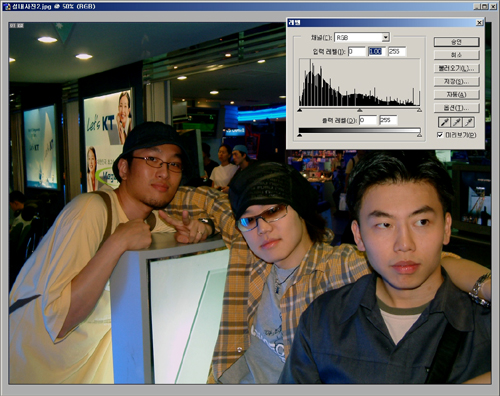Click the input midtone gray slider triangle

(x=359, y=110)
